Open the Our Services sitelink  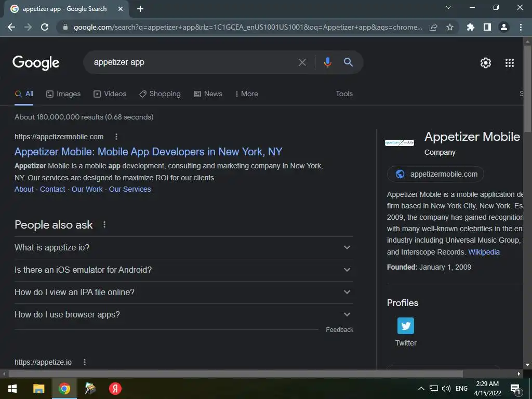tap(130, 189)
